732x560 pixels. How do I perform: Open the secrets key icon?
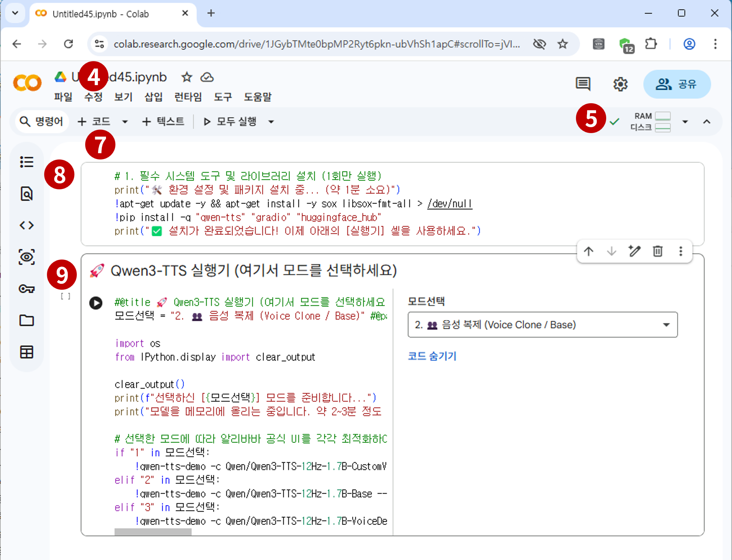coord(26,288)
